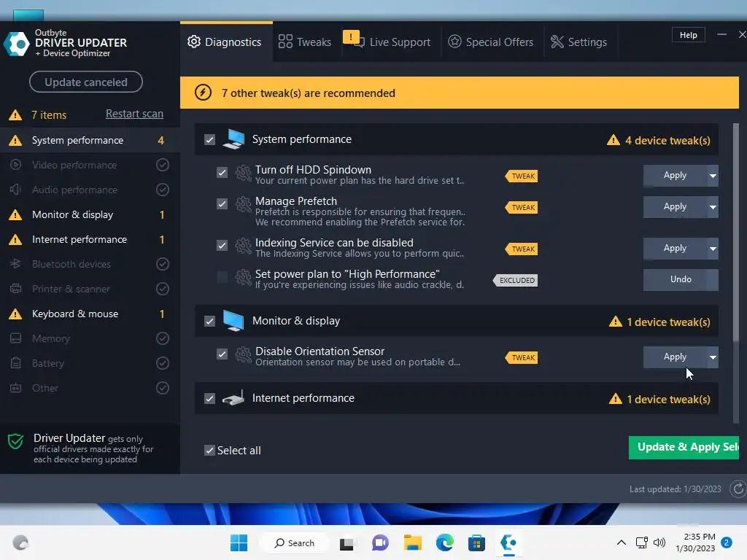
Task: Toggle the Select all checkbox
Action: 209,450
